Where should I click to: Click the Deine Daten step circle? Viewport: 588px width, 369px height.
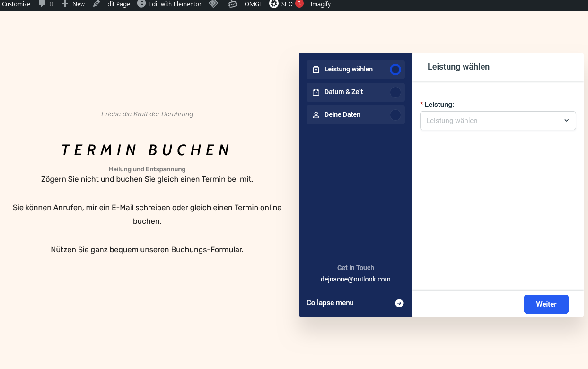click(395, 114)
